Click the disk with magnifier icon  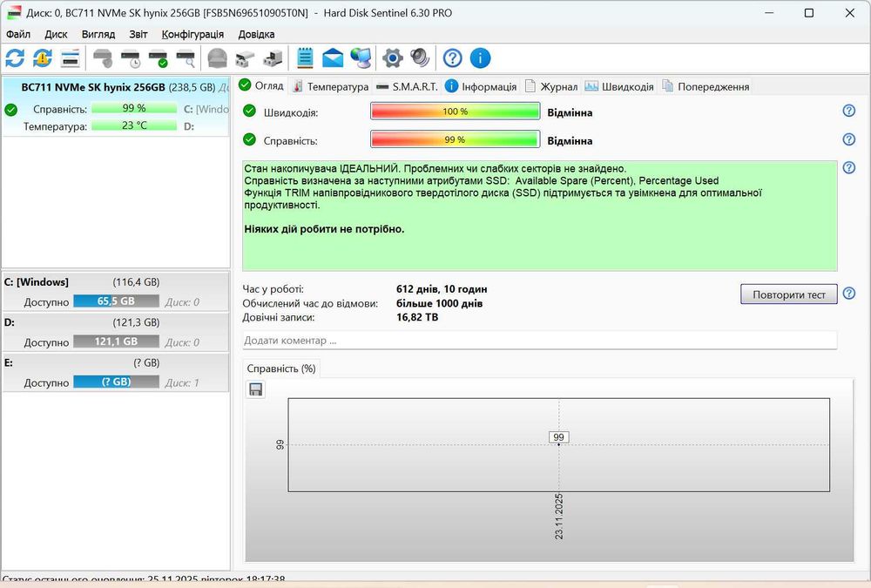[x=186, y=57]
